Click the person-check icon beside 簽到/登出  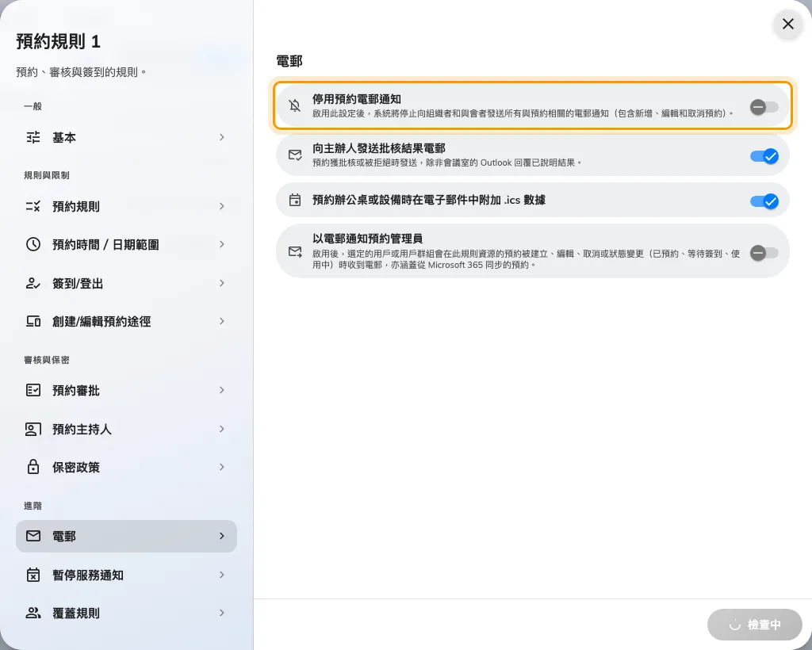33,283
